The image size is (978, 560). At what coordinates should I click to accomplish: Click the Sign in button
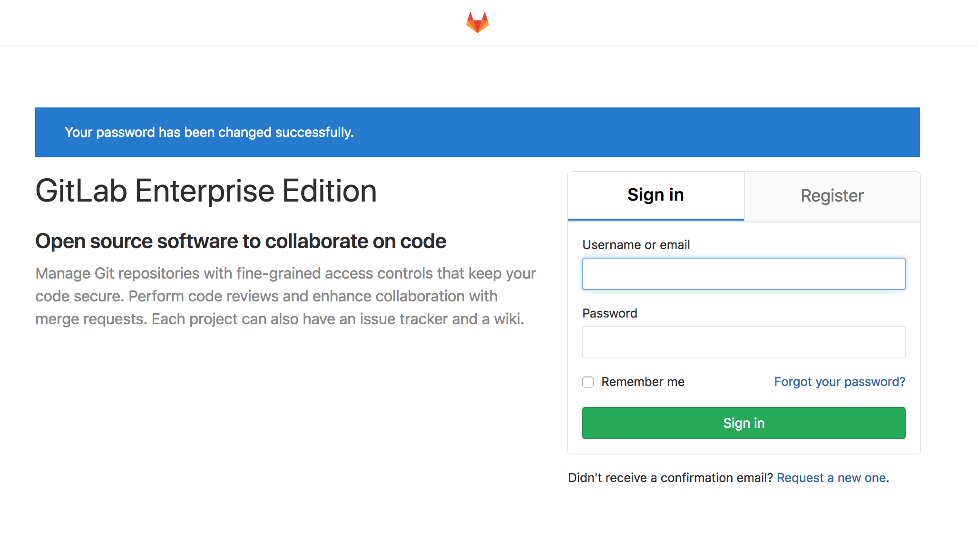coord(743,423)
